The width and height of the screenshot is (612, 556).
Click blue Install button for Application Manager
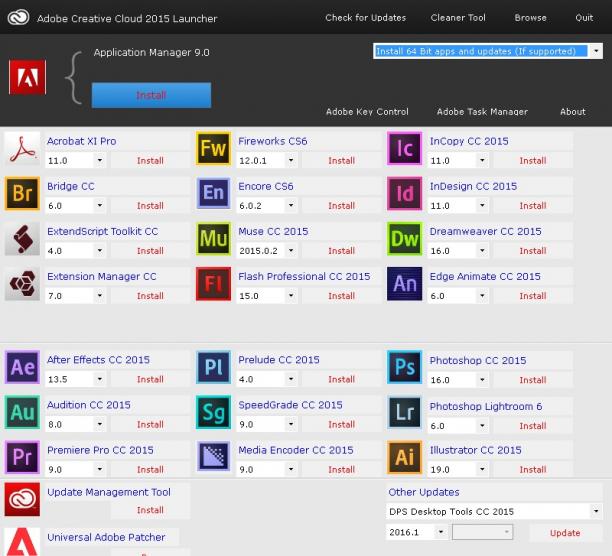pos(151,95)
